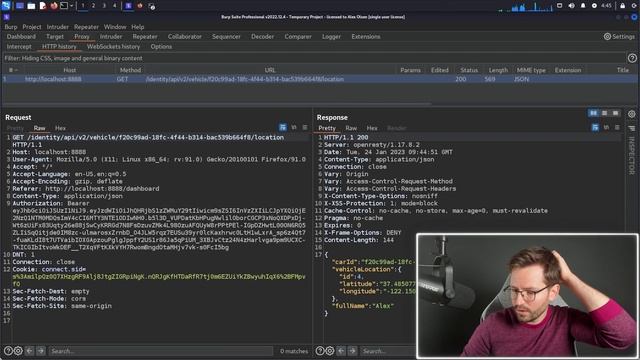Open the Kali applications menu icon
The width and height of the screenshot is (640, 360).
click(6, 5)
